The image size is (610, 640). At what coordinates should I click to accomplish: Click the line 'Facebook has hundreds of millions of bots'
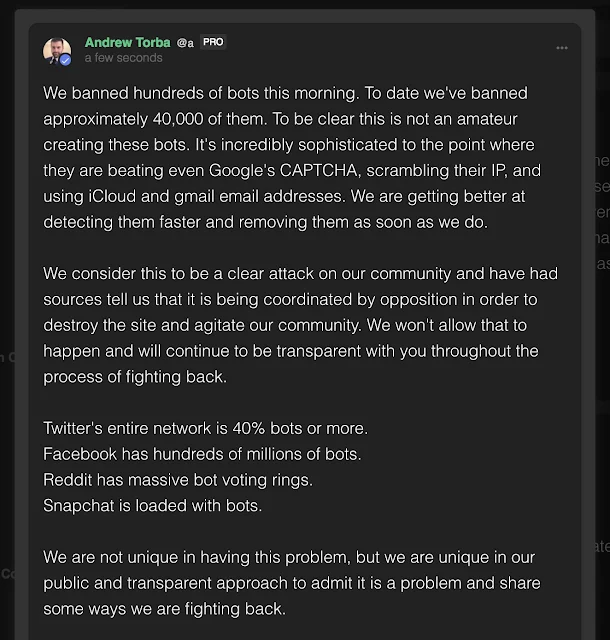point(202,454)
